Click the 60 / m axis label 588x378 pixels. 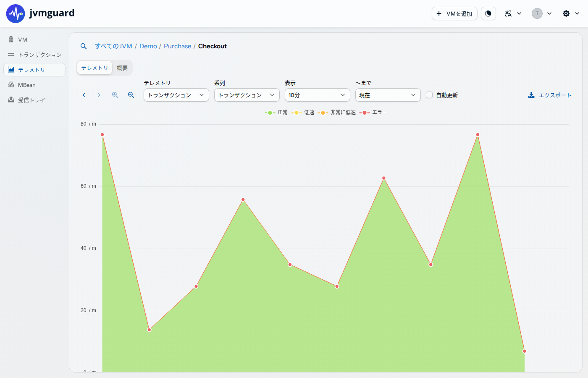point(88,186)
